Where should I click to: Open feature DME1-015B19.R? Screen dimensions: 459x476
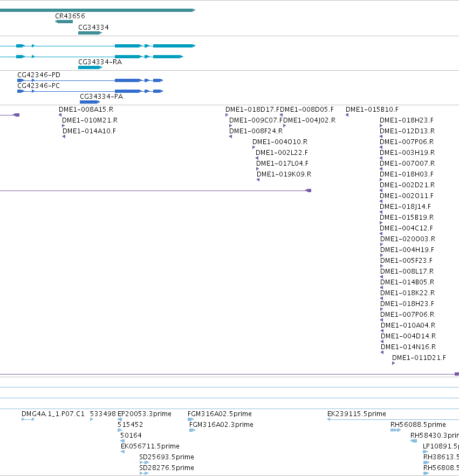[407, 217]
